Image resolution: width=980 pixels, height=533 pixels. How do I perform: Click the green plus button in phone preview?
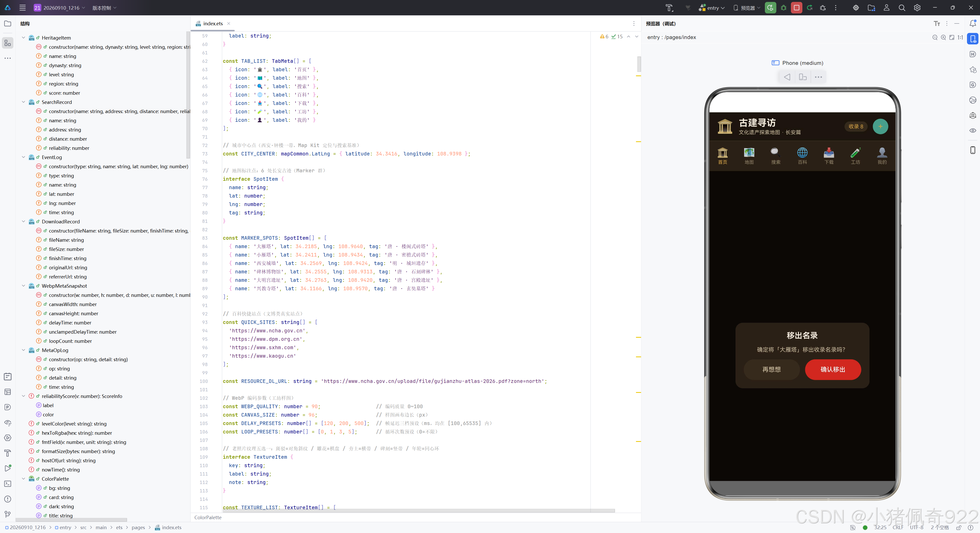coord(880,127)
